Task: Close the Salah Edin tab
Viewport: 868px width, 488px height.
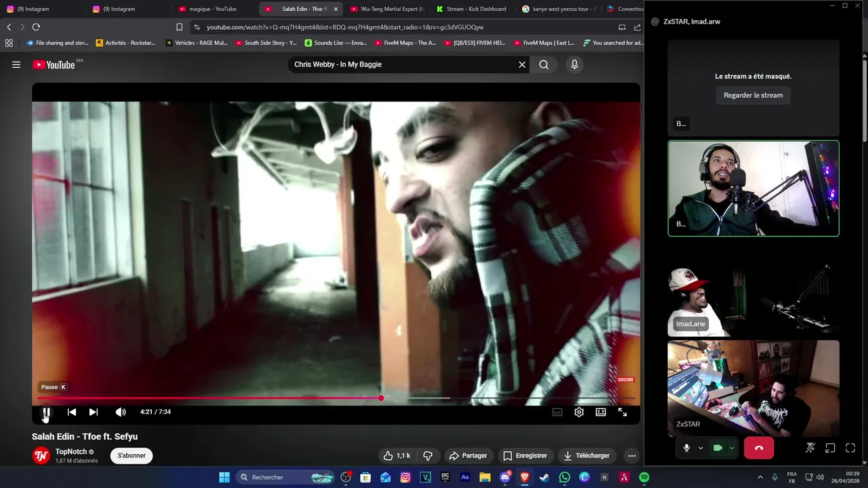Action: [x=336, y=9]
